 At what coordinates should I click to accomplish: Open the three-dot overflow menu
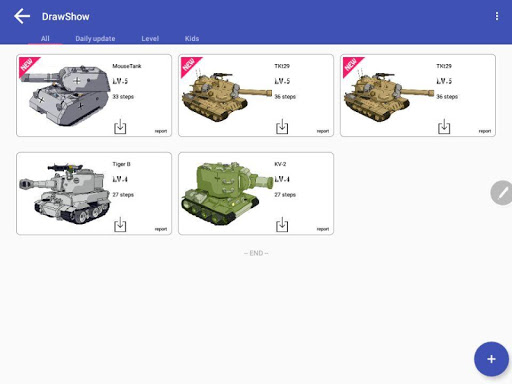click(x=497, y=16)
